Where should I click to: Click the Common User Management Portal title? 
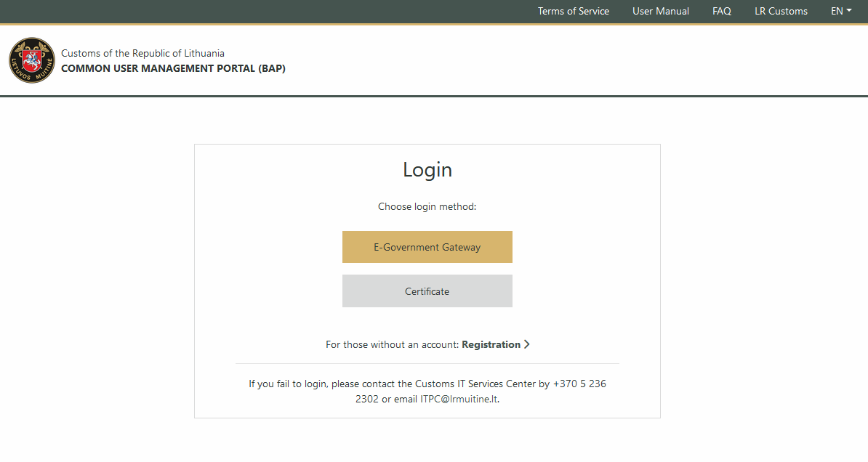click(x=173, y=68)
